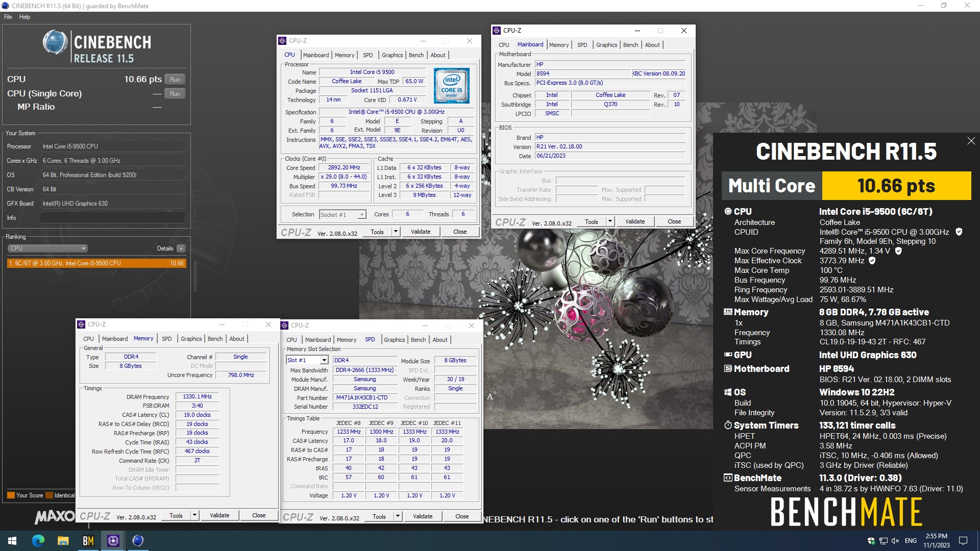Expand the Slot #1 memory slot dropdown
This screenshot has width=980, height=551.
[x=324, y=360]
